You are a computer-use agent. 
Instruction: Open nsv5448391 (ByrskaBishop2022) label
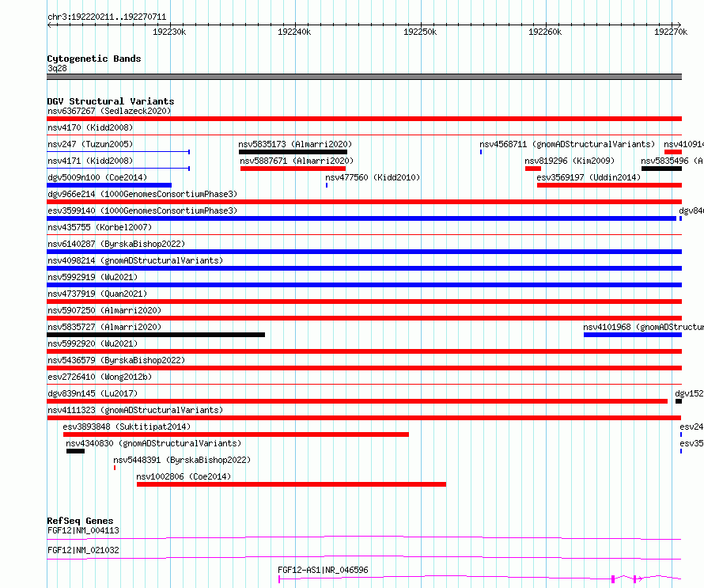182,460
